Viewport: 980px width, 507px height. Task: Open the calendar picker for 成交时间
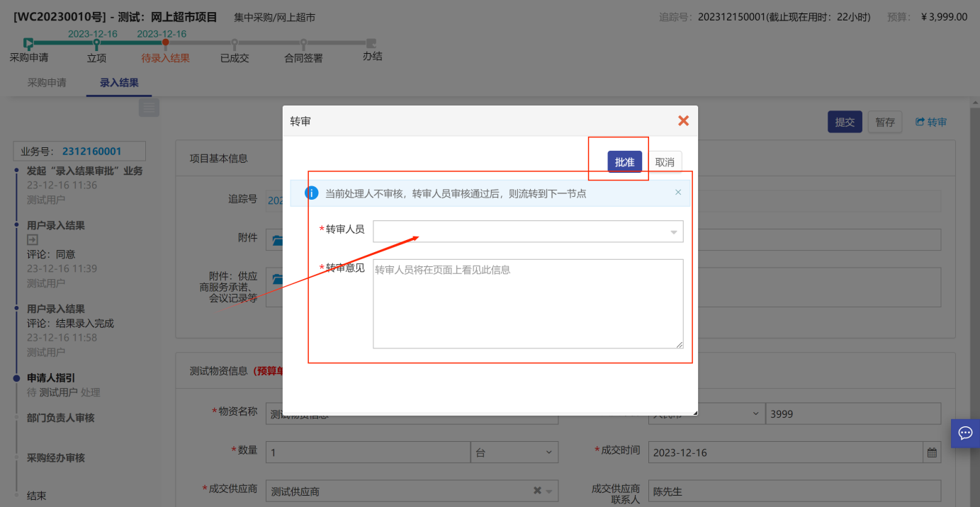coord(932,452)
